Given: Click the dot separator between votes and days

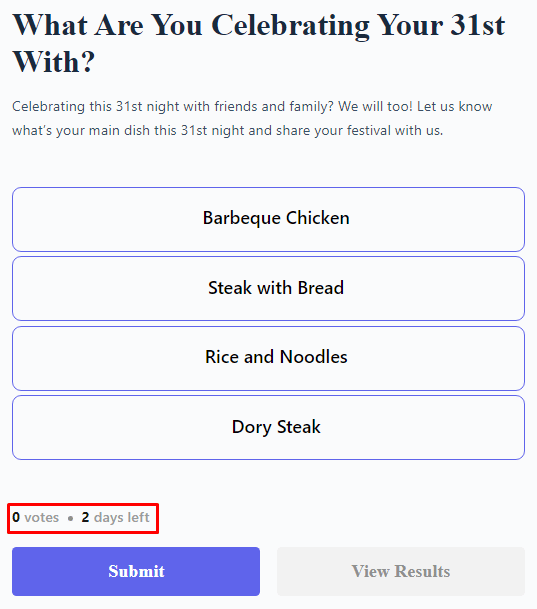Looking at the screenshot, I should (70, 519).
